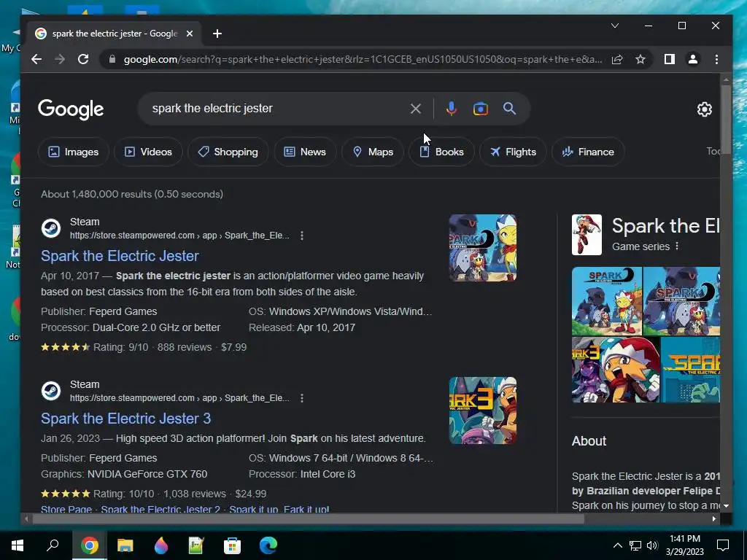Screen dimensions: 747x560
Task: Click first result's game thumbnail
Action: click(x=483, y=248)
